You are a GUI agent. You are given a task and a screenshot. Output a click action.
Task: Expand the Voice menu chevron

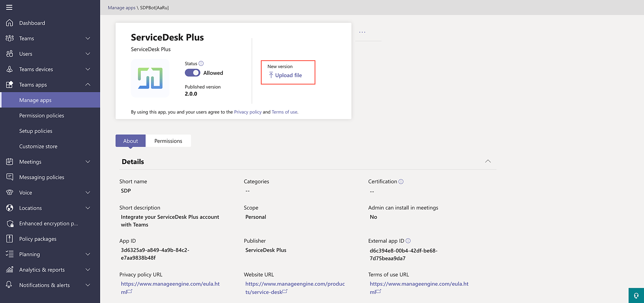pos(88,192)
